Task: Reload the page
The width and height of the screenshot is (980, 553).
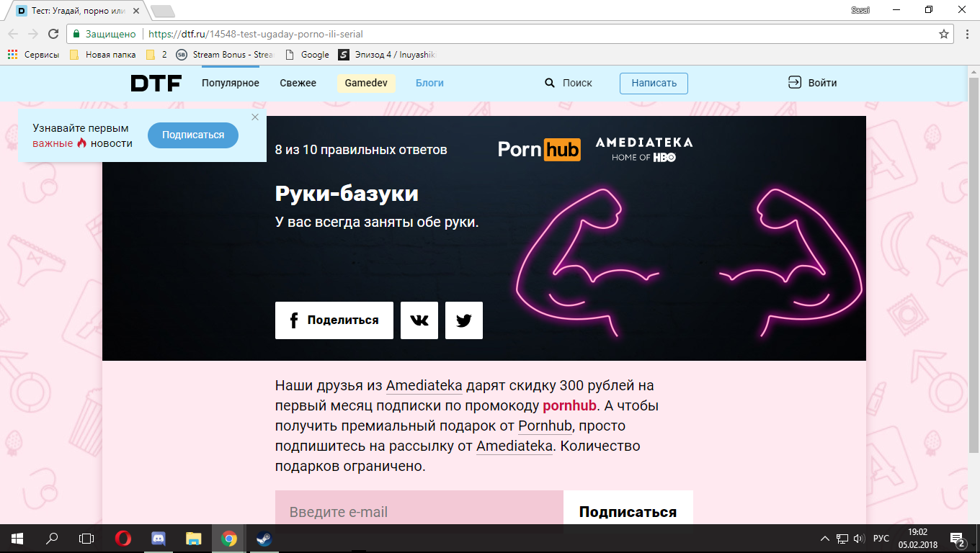Action: [x=53, y=34]
